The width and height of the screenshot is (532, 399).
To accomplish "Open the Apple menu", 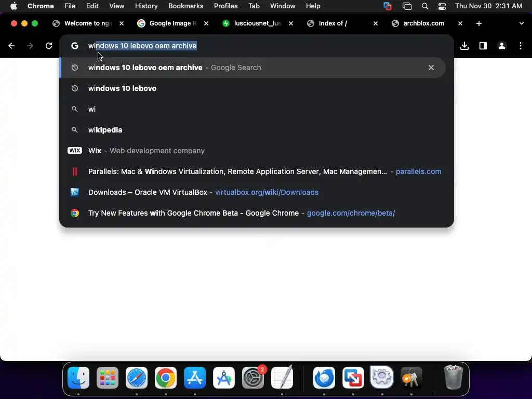I will [x=14, y=6].
